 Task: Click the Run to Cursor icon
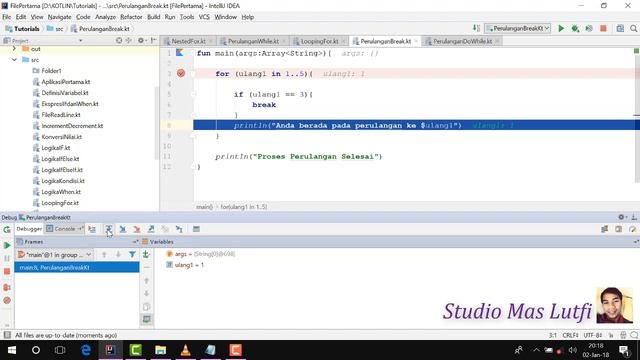(x=179, y=229)
